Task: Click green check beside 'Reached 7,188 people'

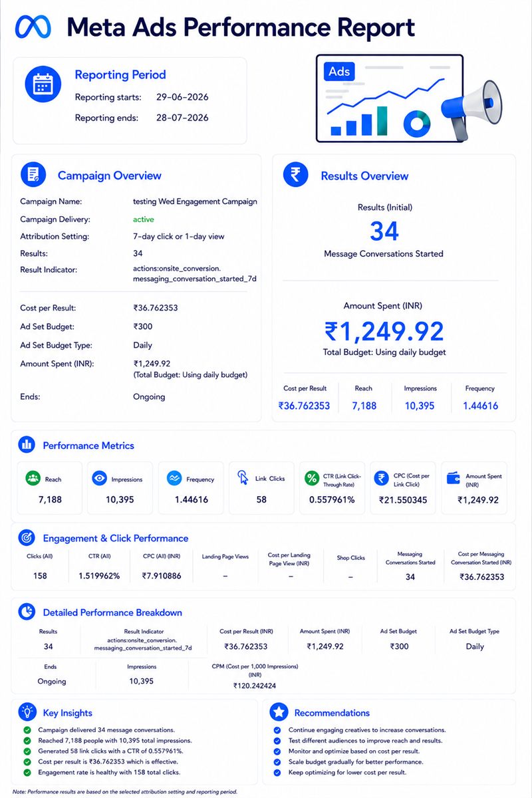Action: pyautogui.click(x=27, y=740)
